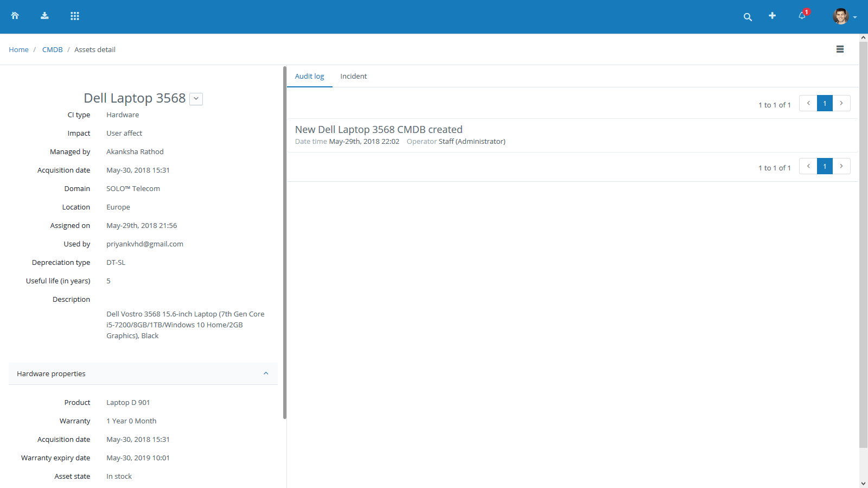868x488 pixels.
Task: Click the scroll-down arrow of page scrollbar
Action: coord(863,483)
